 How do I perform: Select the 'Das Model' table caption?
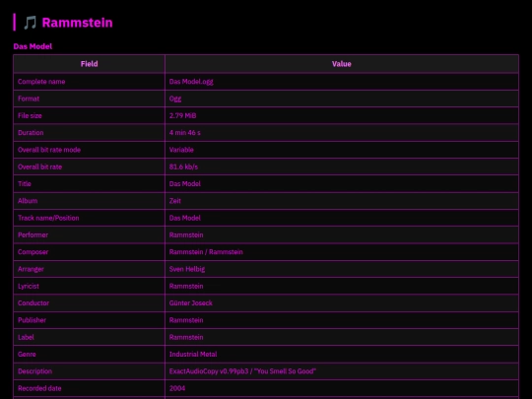pos(33,46)
